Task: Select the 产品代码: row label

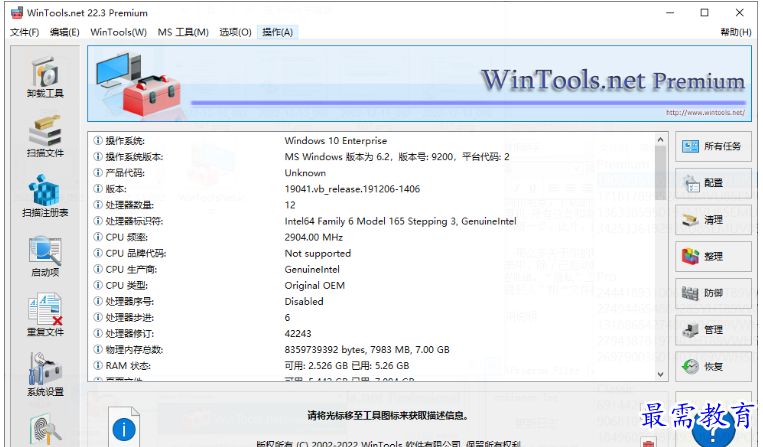Action: pos(125,173)
